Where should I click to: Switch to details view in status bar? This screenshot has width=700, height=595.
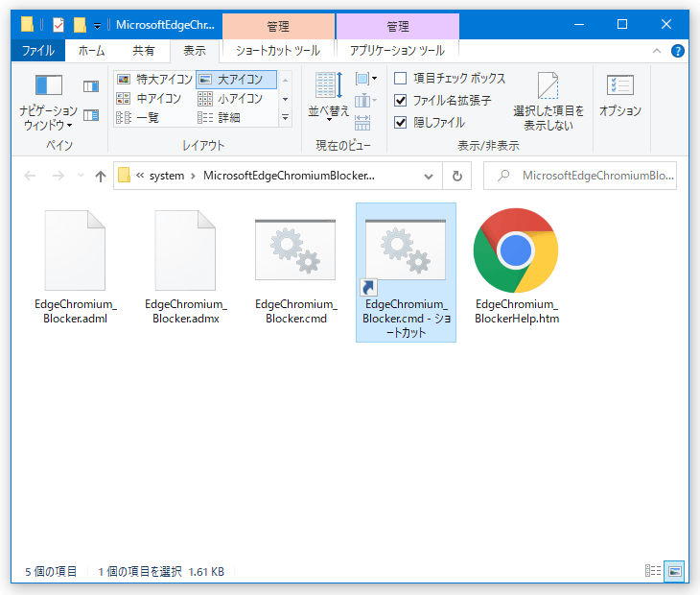tap(653, 570)
